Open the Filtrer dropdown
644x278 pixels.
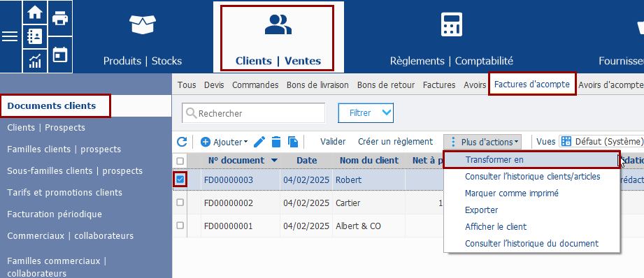(366, 112)
